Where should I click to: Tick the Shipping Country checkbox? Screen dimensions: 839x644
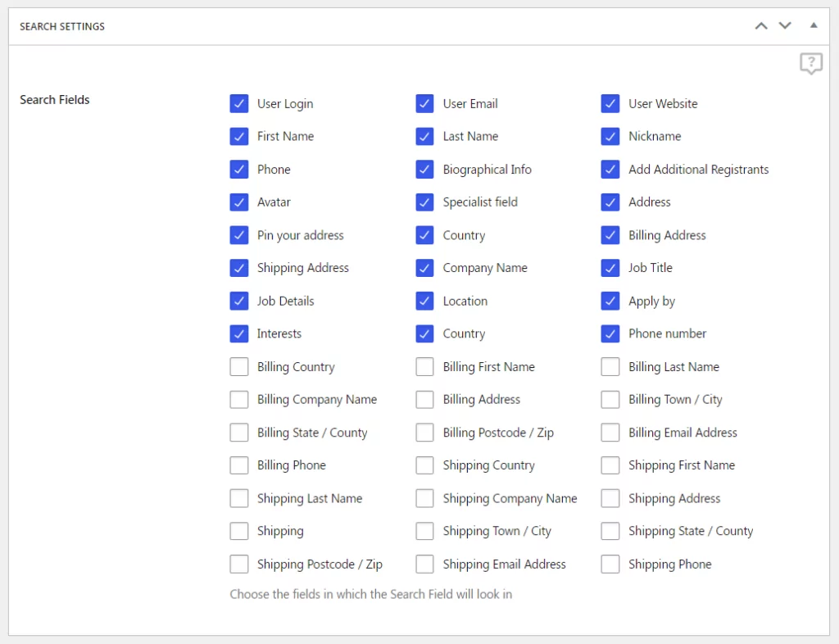(425, 465)
